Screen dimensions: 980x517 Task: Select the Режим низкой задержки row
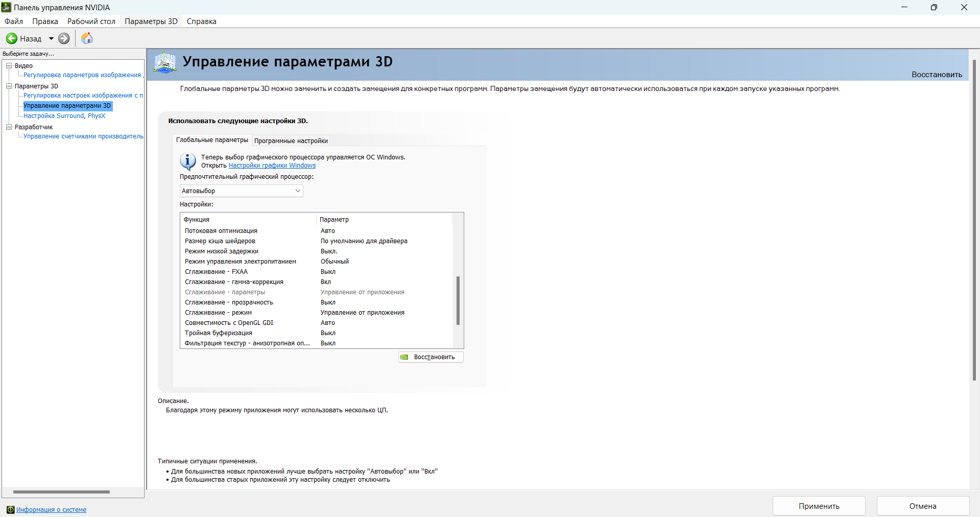coord(317,251)
